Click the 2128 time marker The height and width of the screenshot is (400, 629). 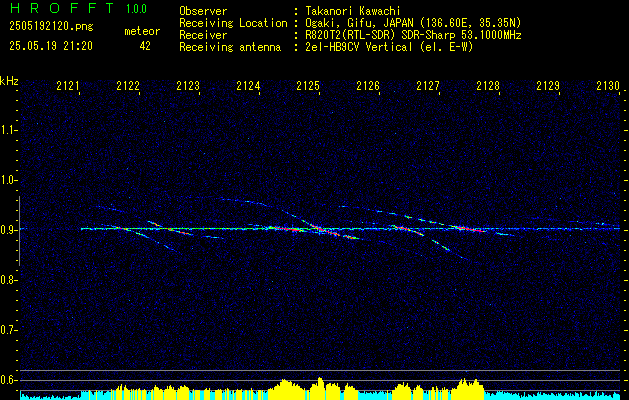(488, 86)
